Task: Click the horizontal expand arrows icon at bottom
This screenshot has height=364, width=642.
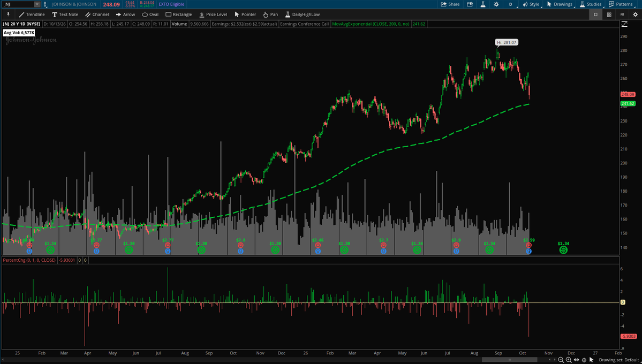Action: (x=577, y=360)
